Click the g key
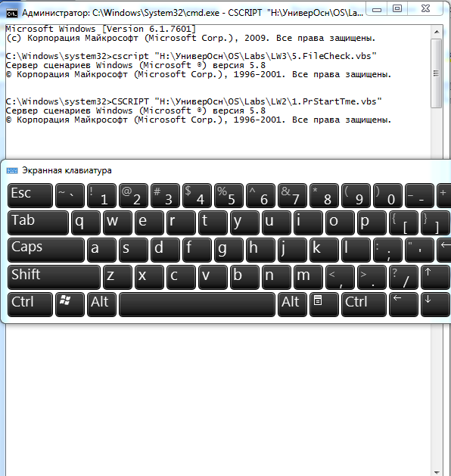 pos(229,250)
